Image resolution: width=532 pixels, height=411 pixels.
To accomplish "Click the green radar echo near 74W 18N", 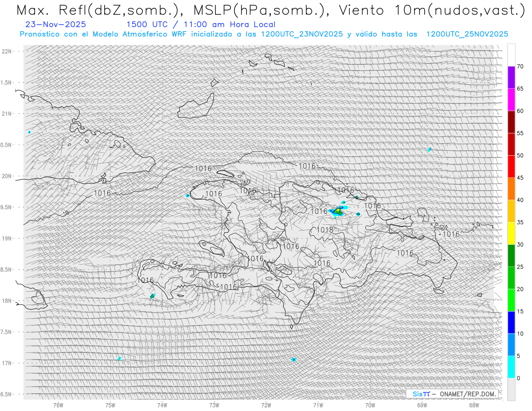I will 152,296.
